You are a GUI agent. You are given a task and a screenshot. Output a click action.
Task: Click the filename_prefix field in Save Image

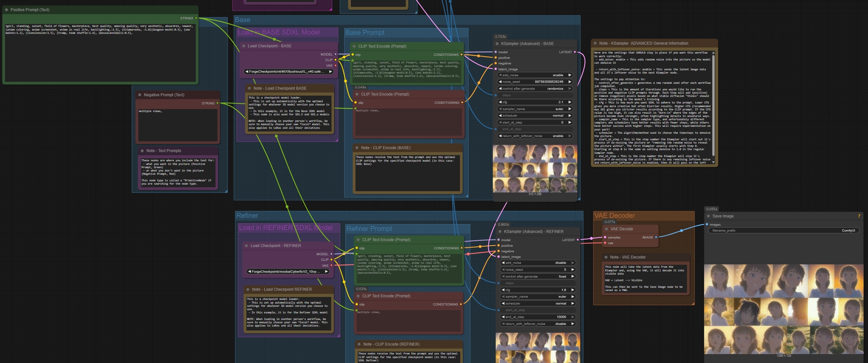tap(783, 231)
